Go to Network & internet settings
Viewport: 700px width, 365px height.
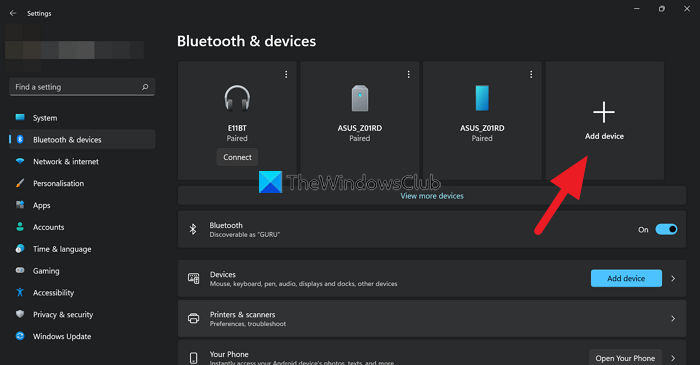[x=66, y=162]
